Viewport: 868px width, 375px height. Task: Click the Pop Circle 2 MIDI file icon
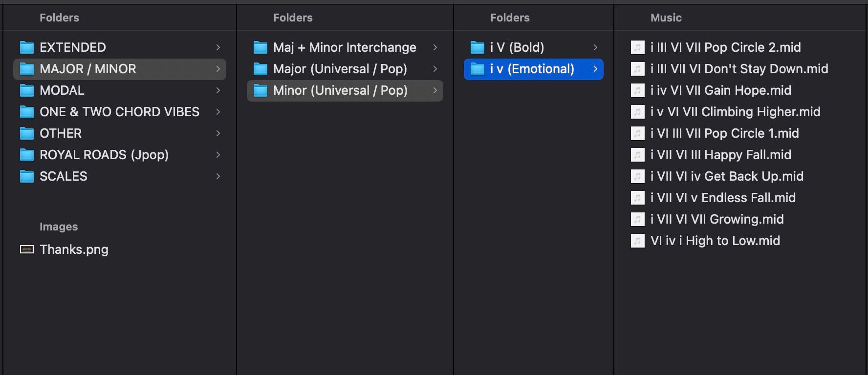[638, 47]
